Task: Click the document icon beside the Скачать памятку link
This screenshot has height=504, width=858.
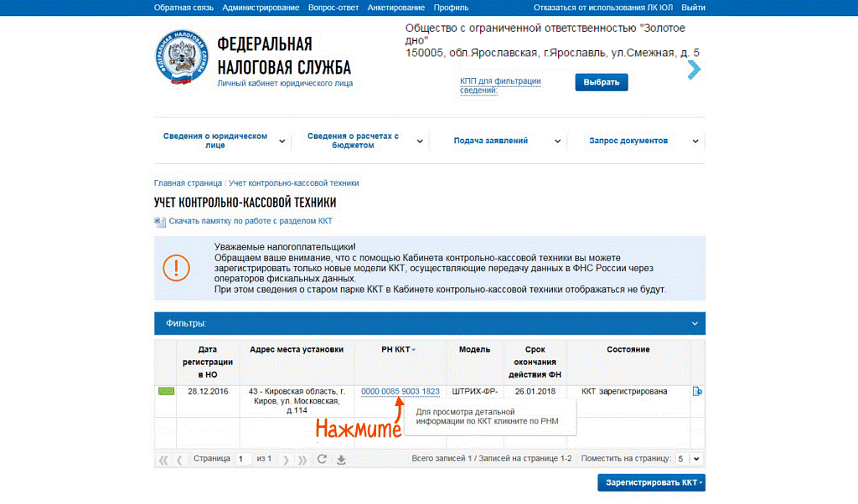Action: coord(160,221)
